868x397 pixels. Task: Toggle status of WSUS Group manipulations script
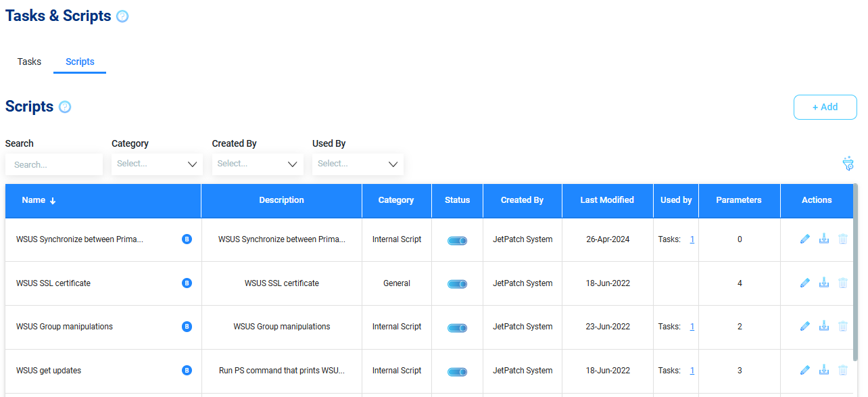(x=457, y=328)
